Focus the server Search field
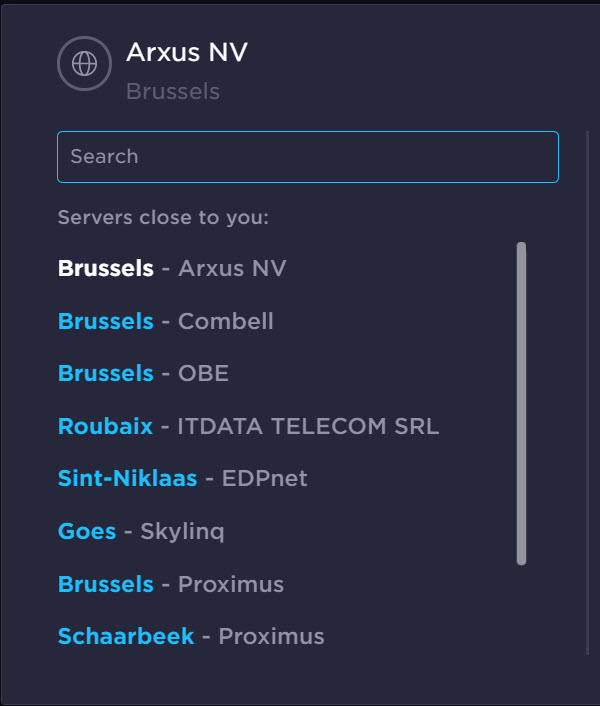 pos(307,157)
